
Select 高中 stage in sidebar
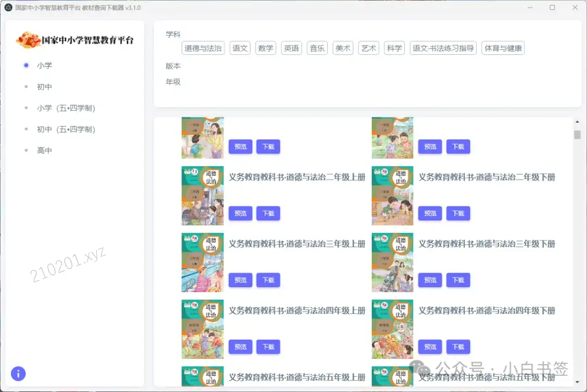coord(44,150)
